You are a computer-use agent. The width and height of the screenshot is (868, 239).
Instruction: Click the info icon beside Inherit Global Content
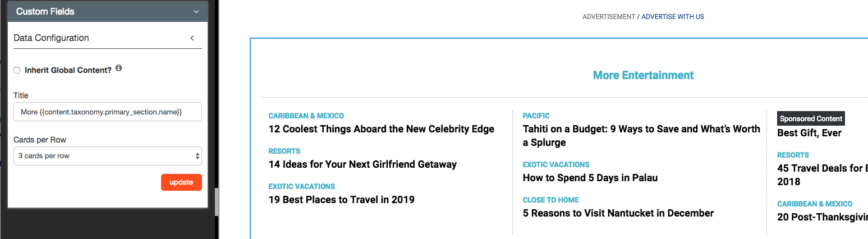(118, 68)
